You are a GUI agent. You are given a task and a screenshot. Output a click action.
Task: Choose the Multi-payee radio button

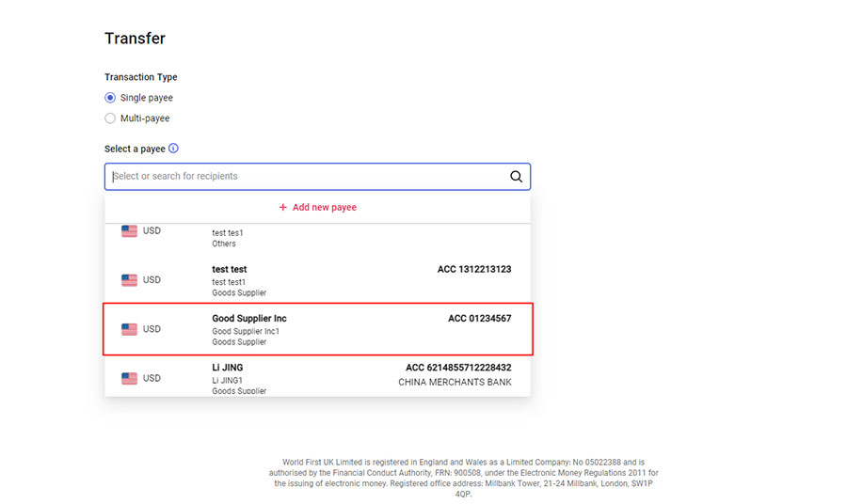pyautogui.click(x=110, y=118)
